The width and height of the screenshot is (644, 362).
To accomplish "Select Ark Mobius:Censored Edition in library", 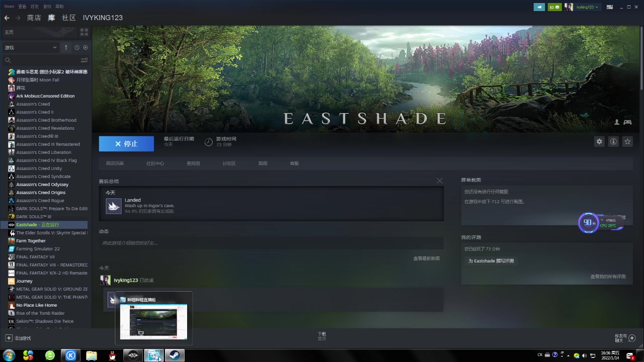I will coord(45,96).
